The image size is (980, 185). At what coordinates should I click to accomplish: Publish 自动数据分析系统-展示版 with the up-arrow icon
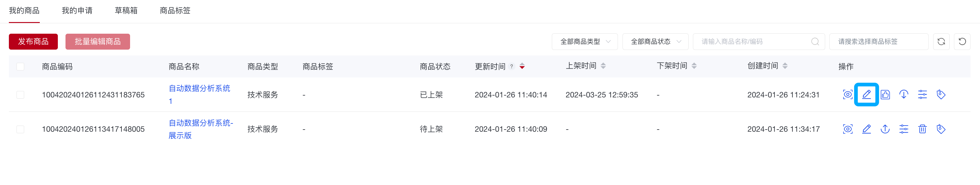(x=885, y=129)
